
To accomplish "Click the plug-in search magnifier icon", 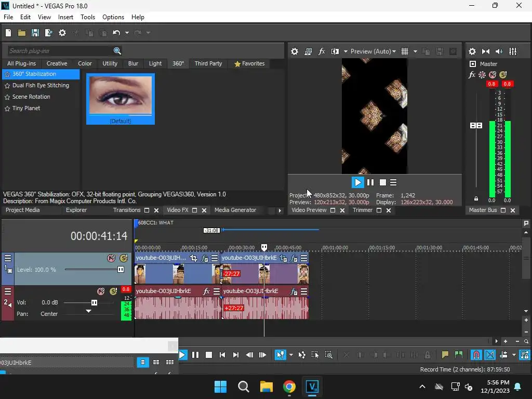I will click(117, 51).
